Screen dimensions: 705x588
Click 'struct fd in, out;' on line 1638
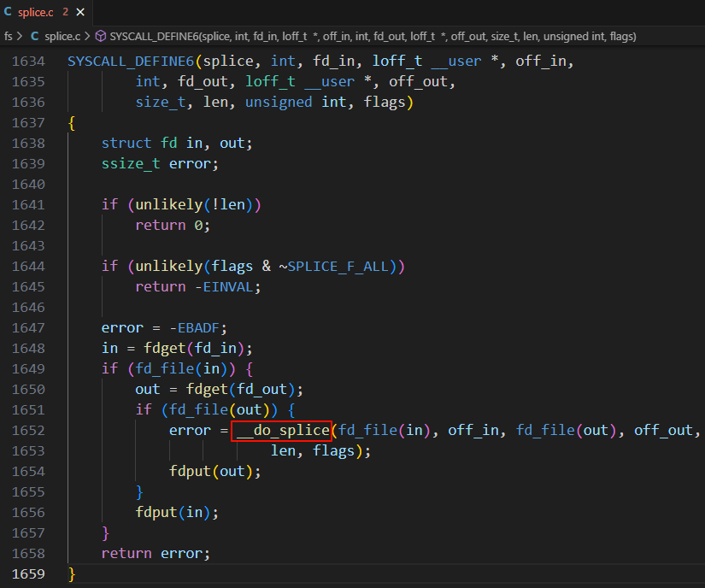177,143
